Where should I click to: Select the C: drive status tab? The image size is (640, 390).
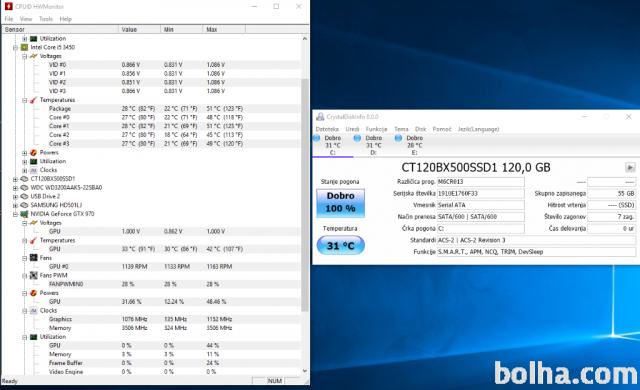point(328,145)
